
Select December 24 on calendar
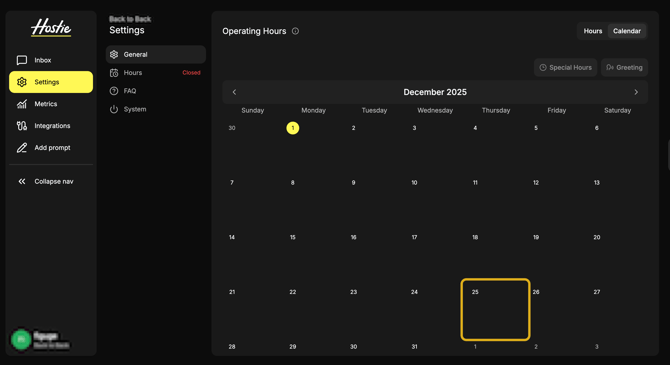414,292
